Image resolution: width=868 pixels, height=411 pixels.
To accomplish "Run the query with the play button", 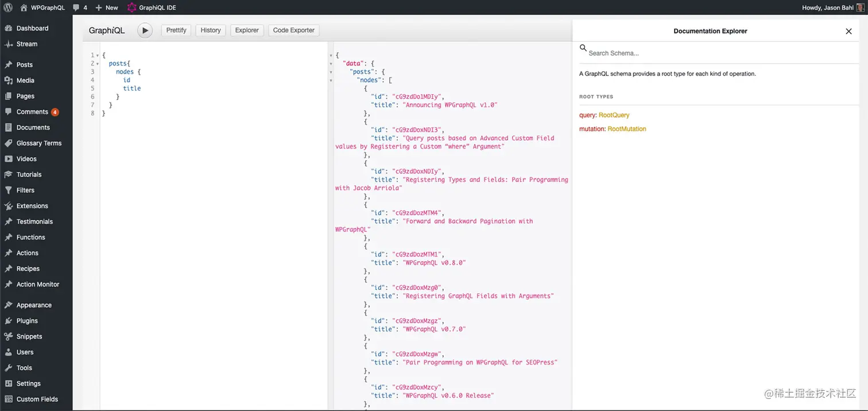I will tap(145, 30).
